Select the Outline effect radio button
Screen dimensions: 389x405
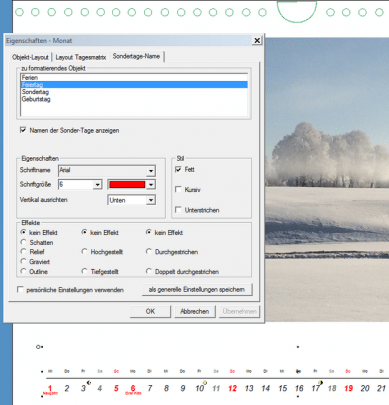click(x=23, y=271)
